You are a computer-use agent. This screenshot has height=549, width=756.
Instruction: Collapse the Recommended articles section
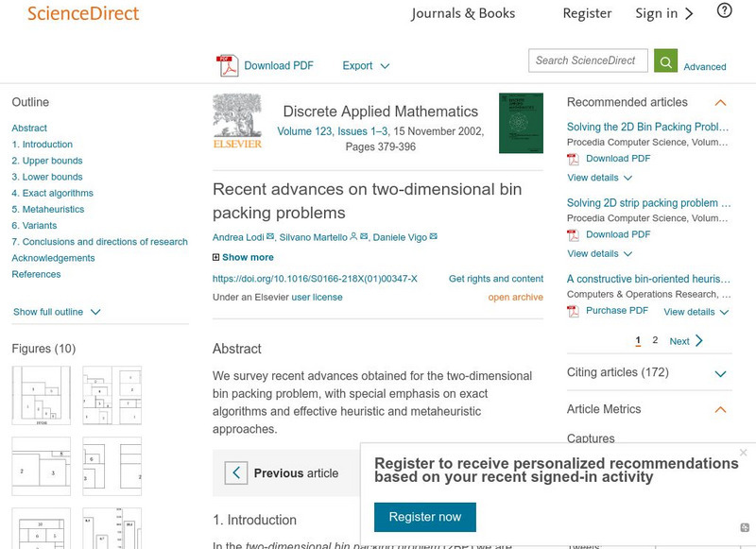coord(720,103)
